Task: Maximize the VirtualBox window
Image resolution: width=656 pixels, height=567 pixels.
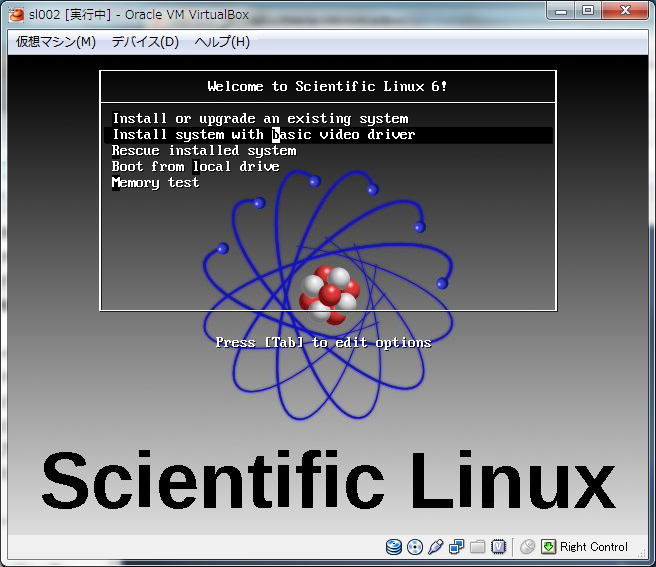Action: click(588, 11)
